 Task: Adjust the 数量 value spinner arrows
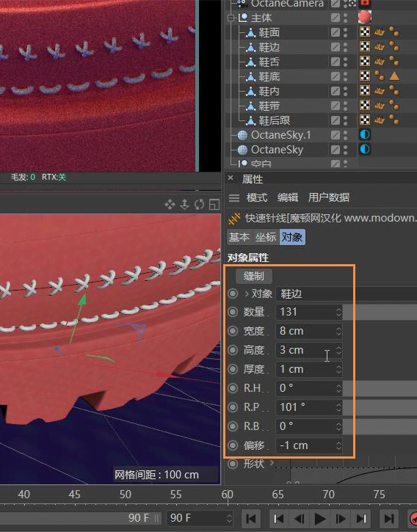click(x=338, y=312)
